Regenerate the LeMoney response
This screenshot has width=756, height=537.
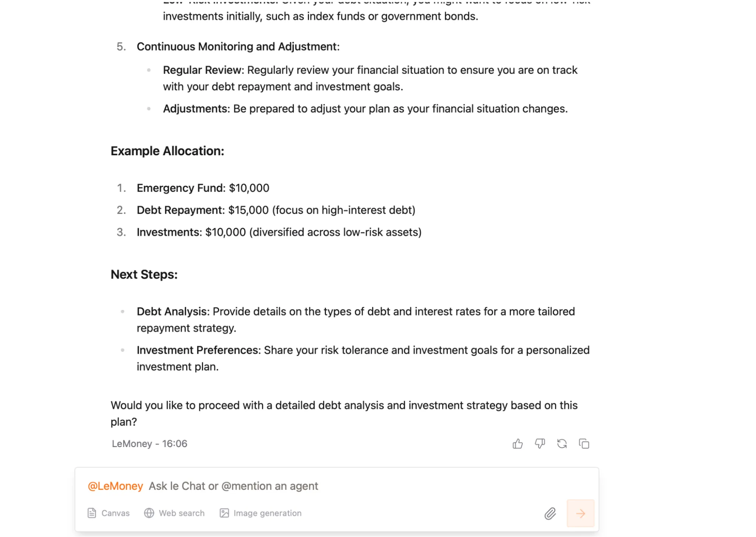tap(562, 444)
